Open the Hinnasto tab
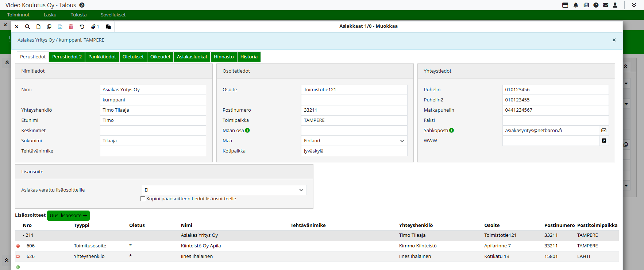This screenshot has width=644, height=270. coord(224,57)
